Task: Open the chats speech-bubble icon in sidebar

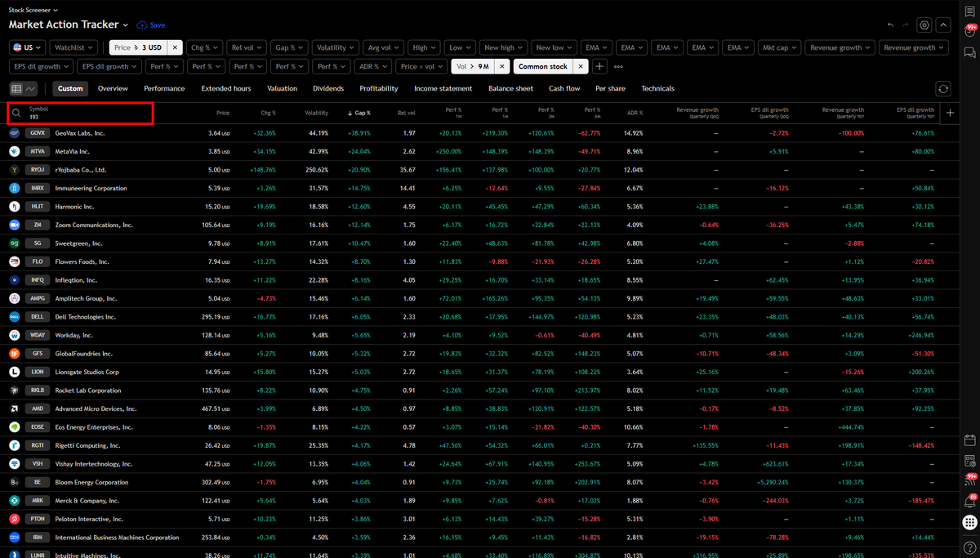Action: tap(969, 52)
